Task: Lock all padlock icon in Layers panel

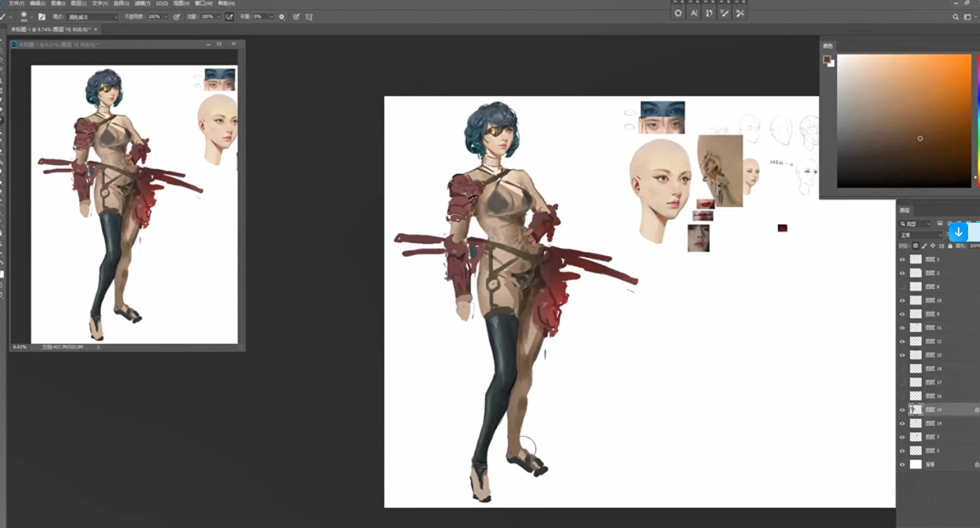Action: click(x=950, y=246)
